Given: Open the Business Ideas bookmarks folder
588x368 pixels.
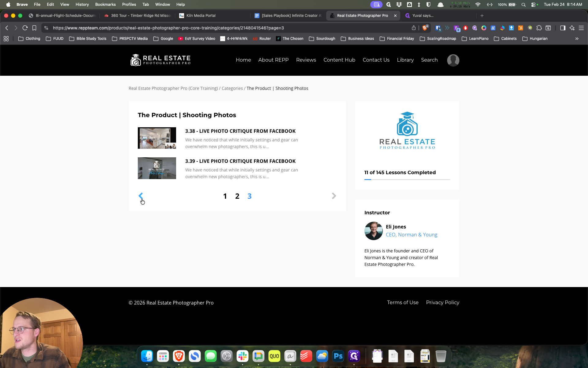Looking at the screenshot, I should point(357,39).
